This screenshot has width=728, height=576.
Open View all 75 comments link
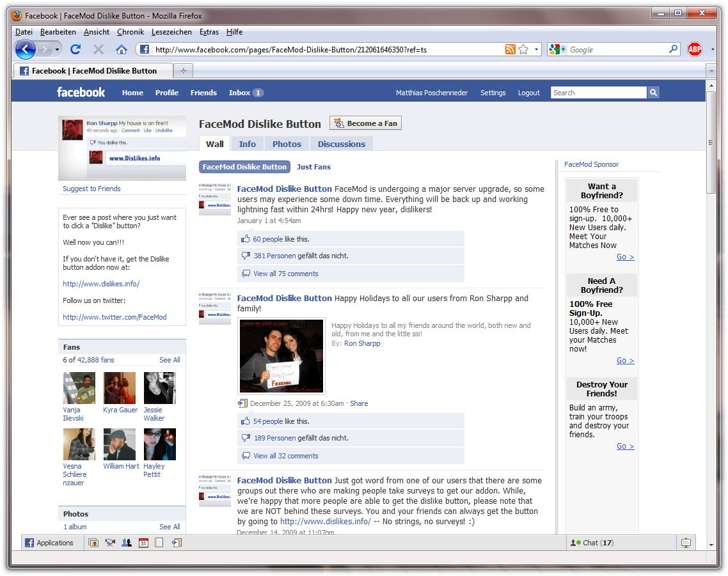[x=285, y=274]
